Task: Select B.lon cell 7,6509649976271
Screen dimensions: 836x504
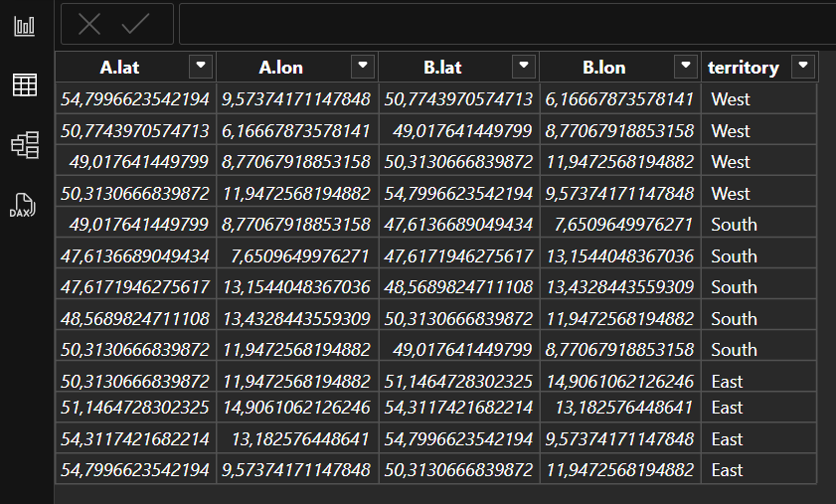Action: click(620, 225)
